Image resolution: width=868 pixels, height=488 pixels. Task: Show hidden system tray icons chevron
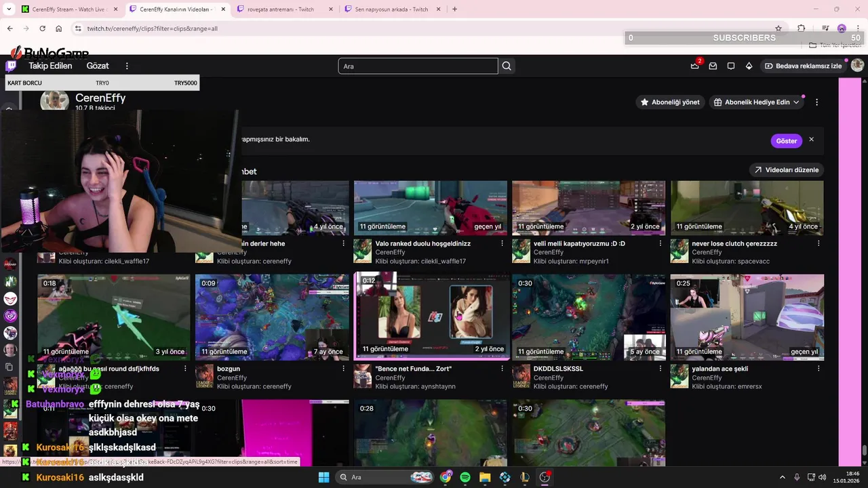click(783, 477)
